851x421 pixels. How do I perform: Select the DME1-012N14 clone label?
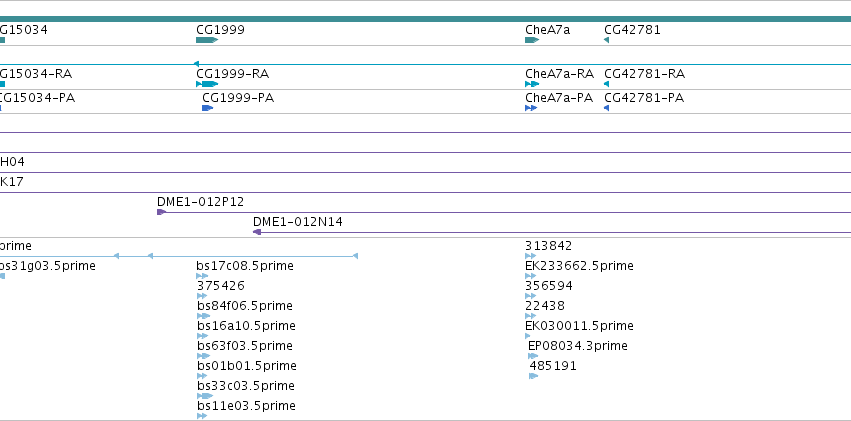297,222
